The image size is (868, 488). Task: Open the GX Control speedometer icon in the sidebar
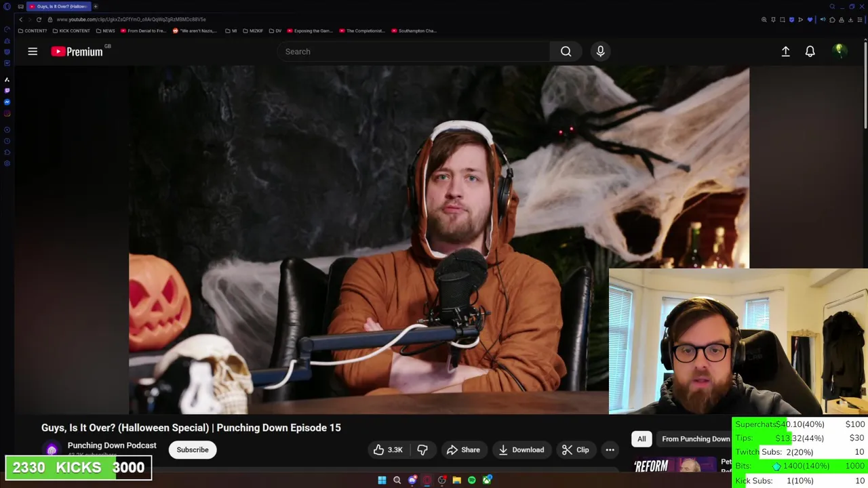click(7, 29)
